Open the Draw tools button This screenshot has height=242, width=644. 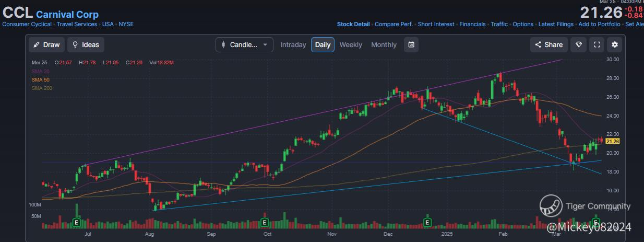point(46,45)
